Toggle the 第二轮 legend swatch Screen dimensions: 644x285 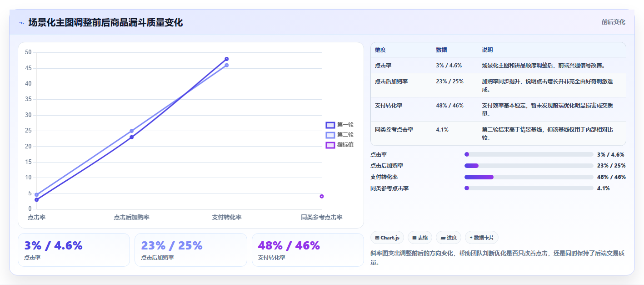click(x=330, y=135)
